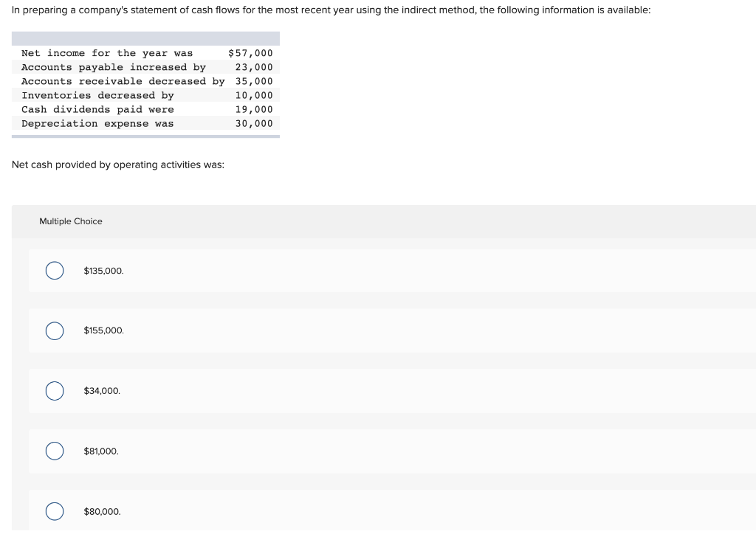
Task: Click the $34,000. answer text
Action: click(102, 391)
